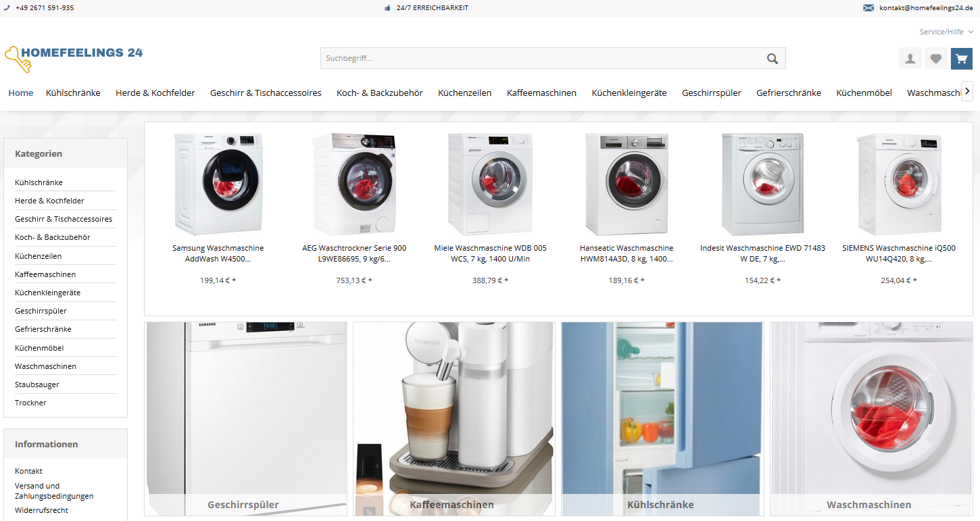
Task: Click the kontakt@homefeelings24.de email address
Action: pos(926,8)
